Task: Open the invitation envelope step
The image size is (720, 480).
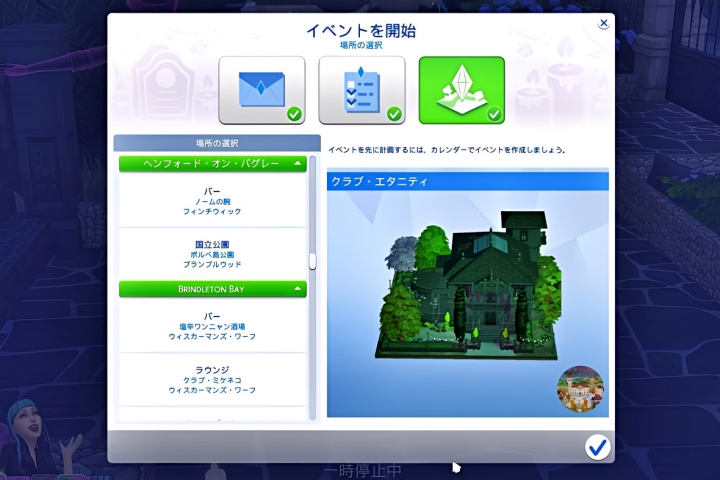Action: (262, 90)
